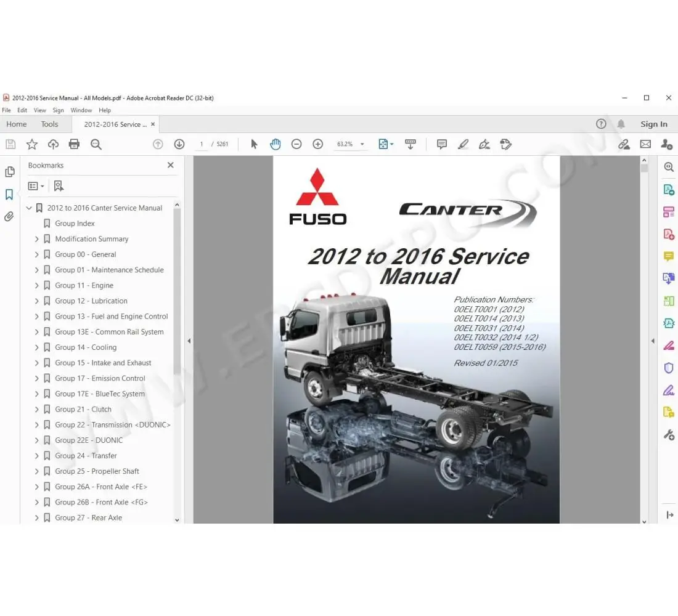Expand Group 22E - DUONIC bookmark

coord(37,440)
